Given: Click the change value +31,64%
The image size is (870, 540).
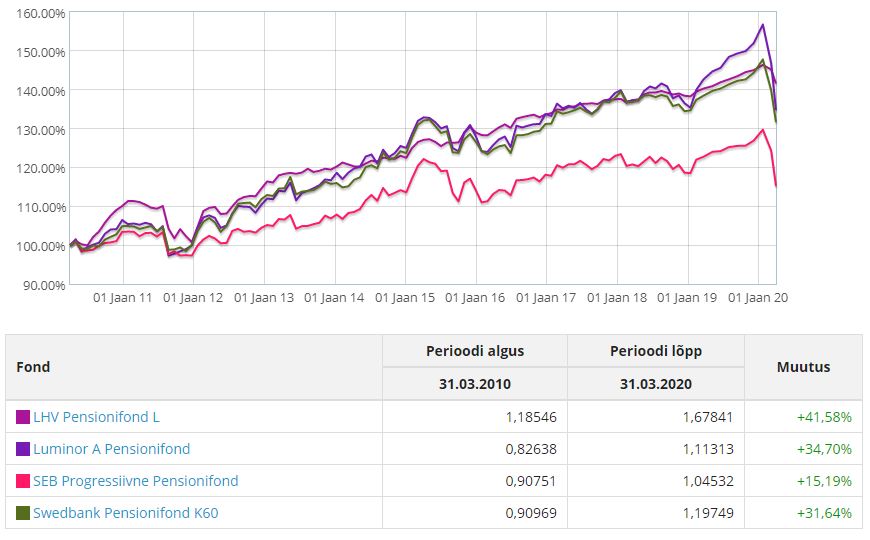Looking at the screenshot, I should click(824, 513).
